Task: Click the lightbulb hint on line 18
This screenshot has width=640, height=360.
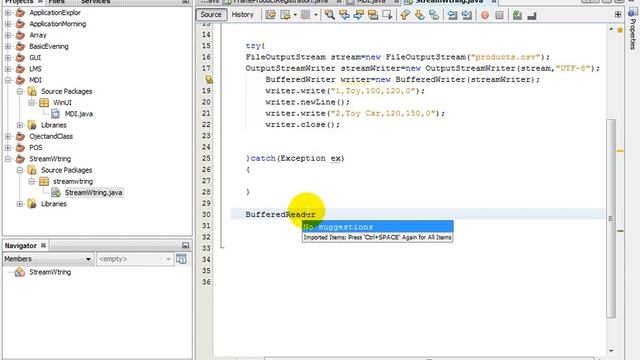Action: pyautogui.click(x=209, y=79)
